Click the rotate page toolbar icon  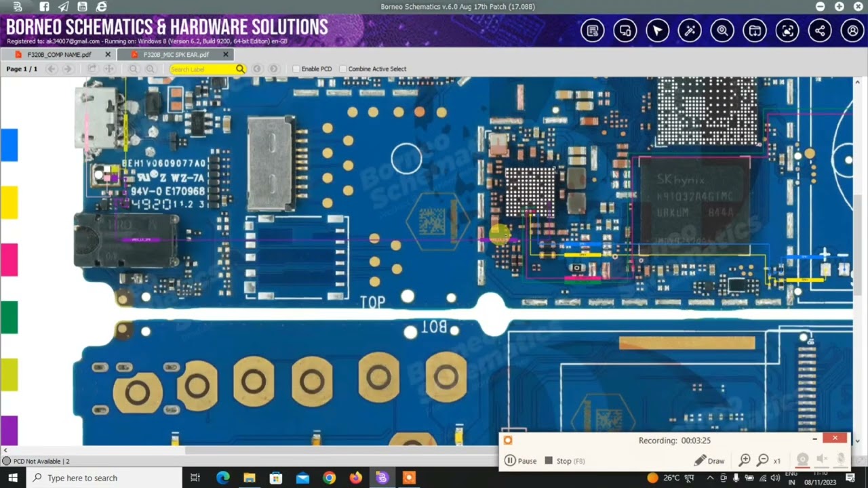click(92, 69)
